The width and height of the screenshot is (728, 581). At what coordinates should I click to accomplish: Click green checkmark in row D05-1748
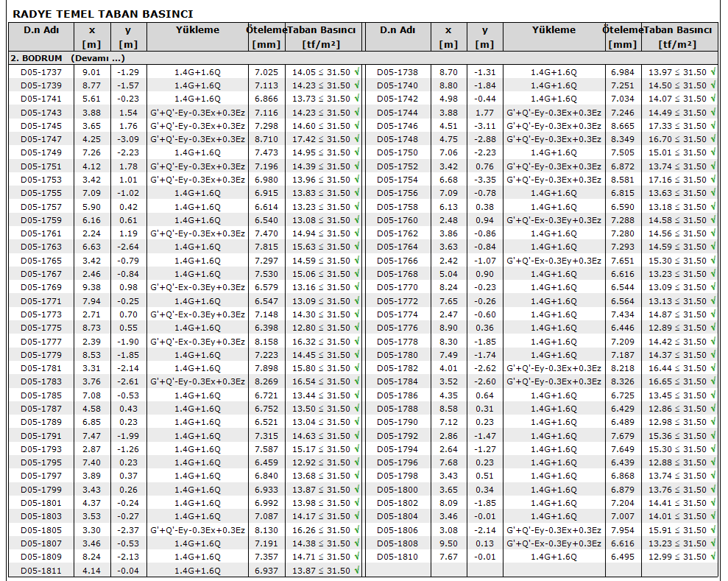(x=713, y=139)
